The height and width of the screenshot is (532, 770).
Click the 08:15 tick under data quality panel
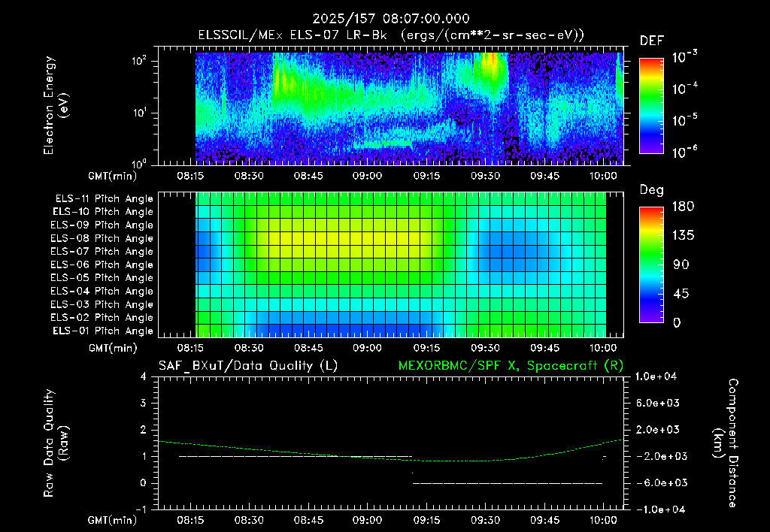coord(190,520)
